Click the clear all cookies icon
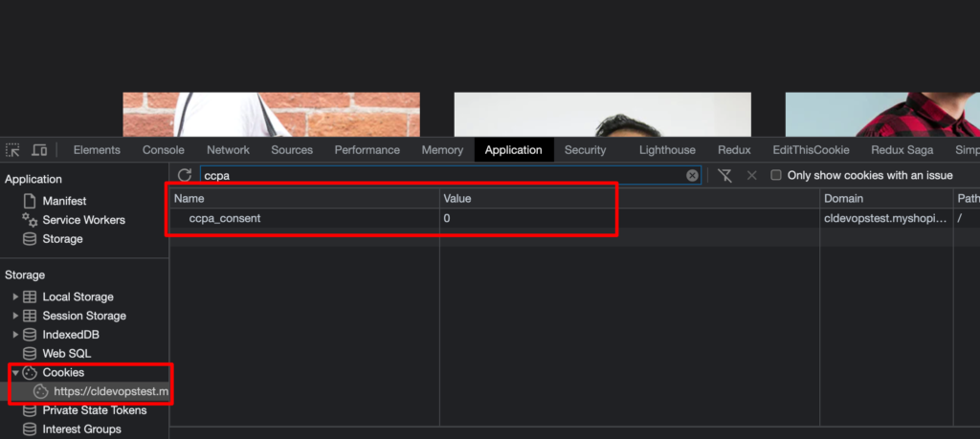Screen dimensions: 980x439 pos(724,176)
